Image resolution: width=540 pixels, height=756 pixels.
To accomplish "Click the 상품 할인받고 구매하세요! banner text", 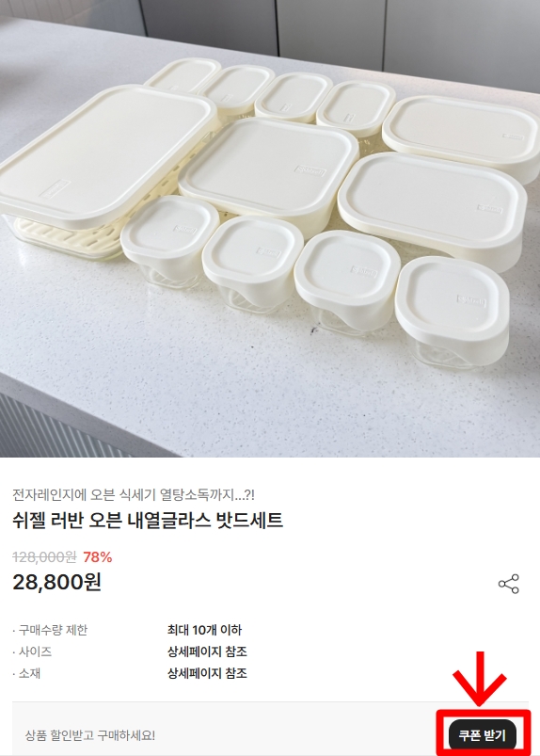I will (x=90, y=735).
